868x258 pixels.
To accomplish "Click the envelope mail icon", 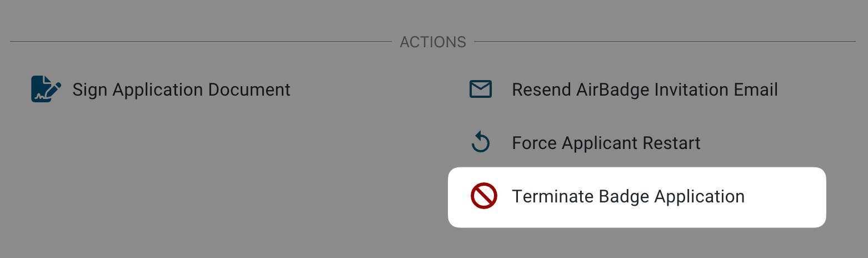I will (x=481, y=89).
